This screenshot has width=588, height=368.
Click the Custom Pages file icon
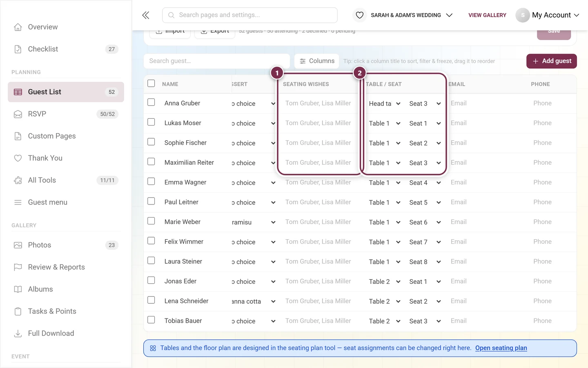click(x=18, y=136)
